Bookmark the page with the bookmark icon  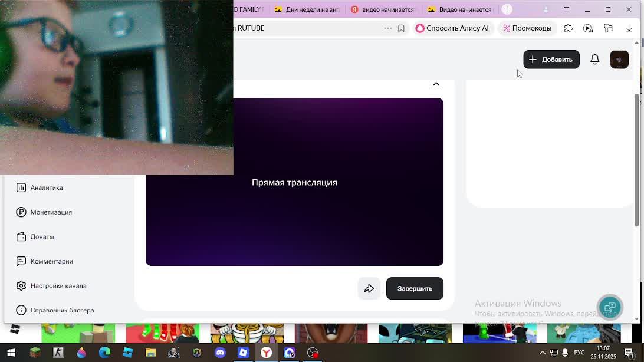401,28
